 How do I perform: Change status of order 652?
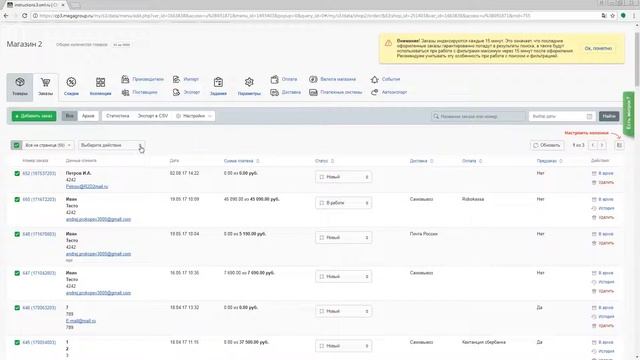point(343,177)
